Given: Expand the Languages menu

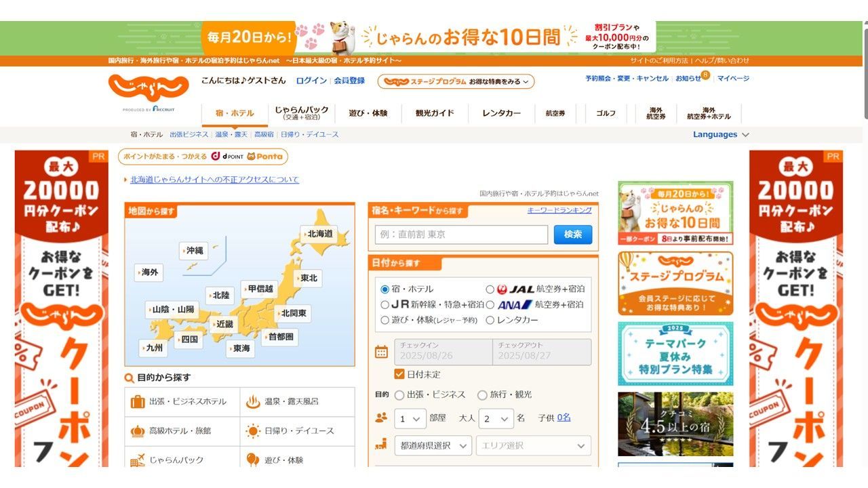Looking at the screenshot, I should tap(721, 134).
